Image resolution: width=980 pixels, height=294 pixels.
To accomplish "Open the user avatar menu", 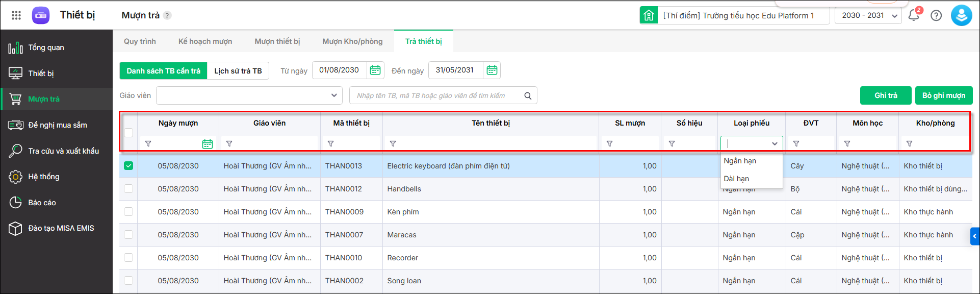I will tap(961, 15).
